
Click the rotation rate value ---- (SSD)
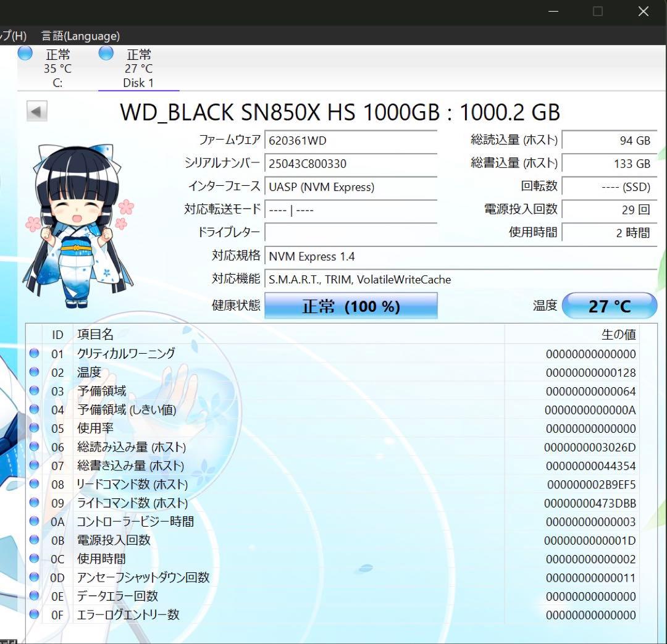(610, 186)
